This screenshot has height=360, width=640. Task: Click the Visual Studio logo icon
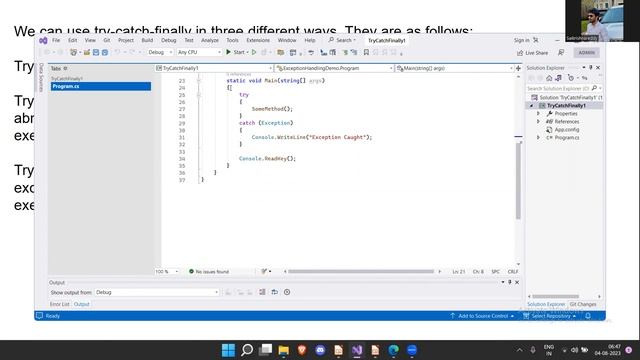click(43, 40)
